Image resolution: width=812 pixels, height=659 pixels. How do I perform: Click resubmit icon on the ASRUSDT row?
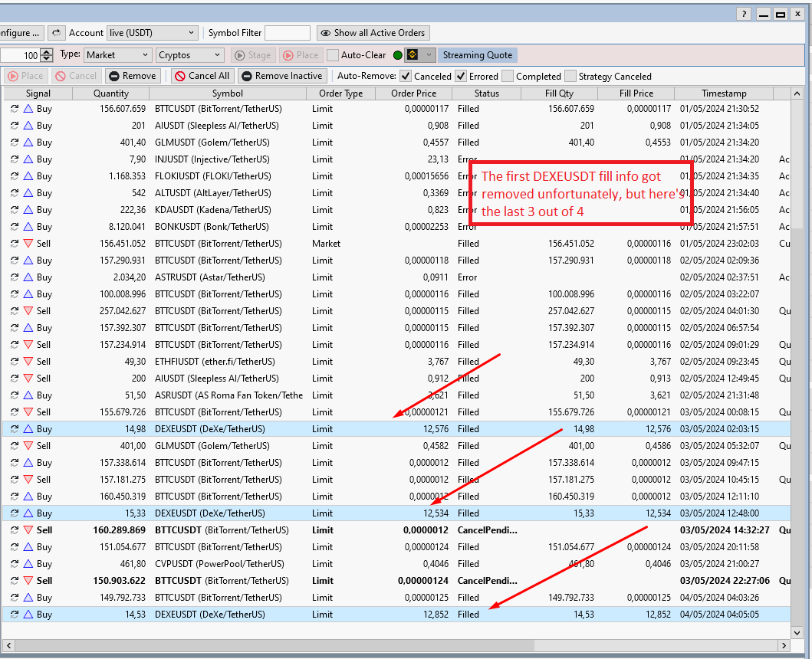tap(14, 395)
